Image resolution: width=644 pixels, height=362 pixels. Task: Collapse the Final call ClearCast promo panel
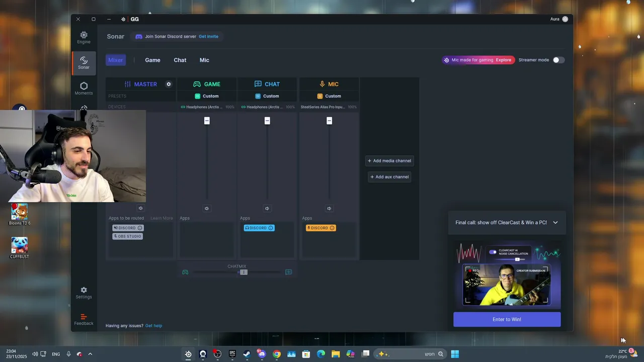pos(555,222)
